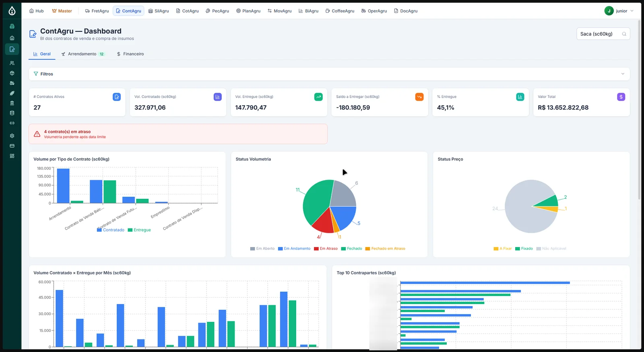Open the wheat icon in sidebar
Viewport: 644px width, 352px height.
[12, 93]
